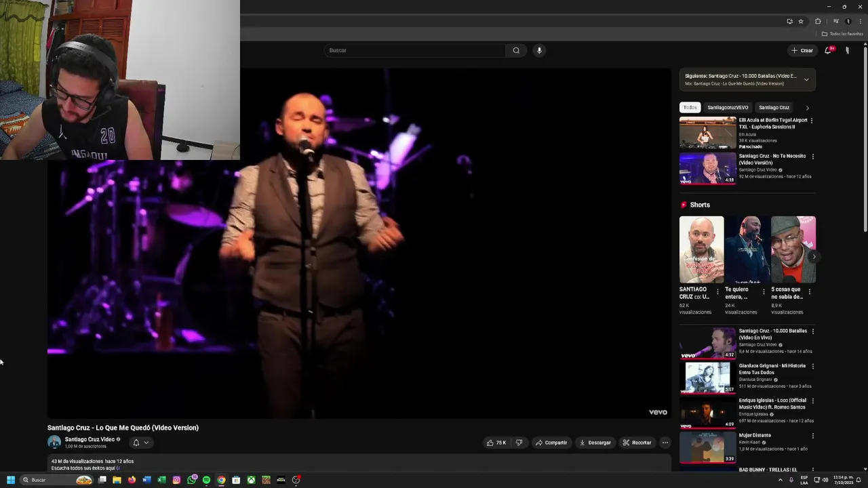Open Excel from taskbar
Viewport: 868px width, 488px height.
point(161,480)
